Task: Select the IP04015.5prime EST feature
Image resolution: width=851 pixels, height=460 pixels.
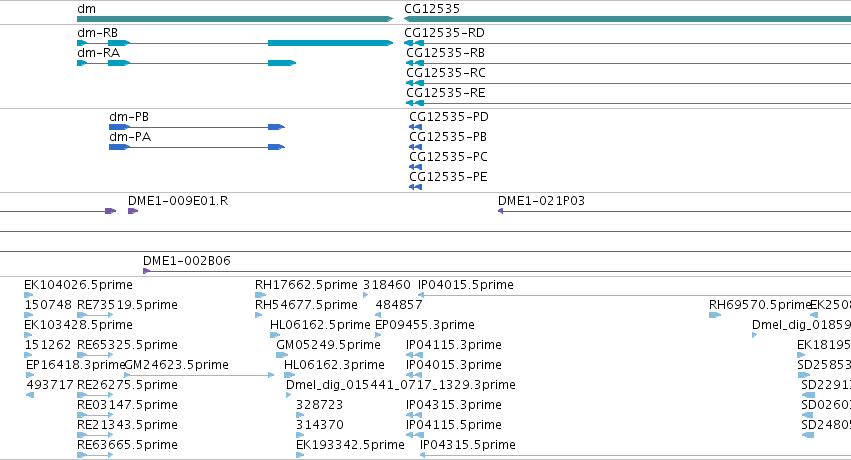Action: pyautogui.click(x=634, y=295)
